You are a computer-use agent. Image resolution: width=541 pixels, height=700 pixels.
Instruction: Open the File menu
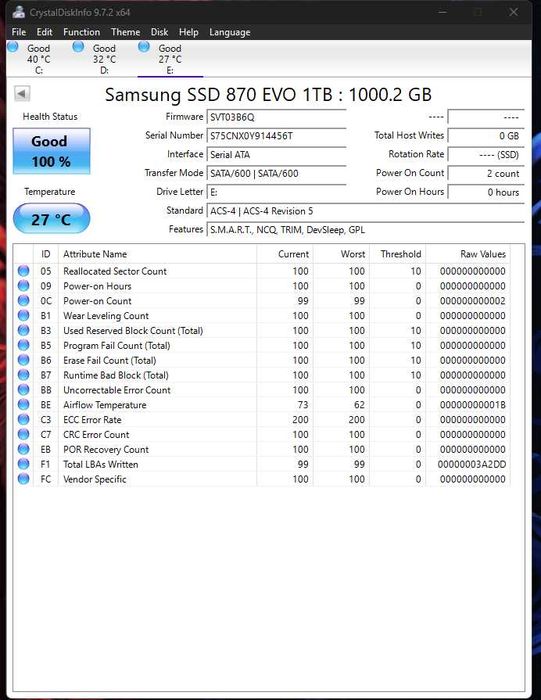(19, 32)
